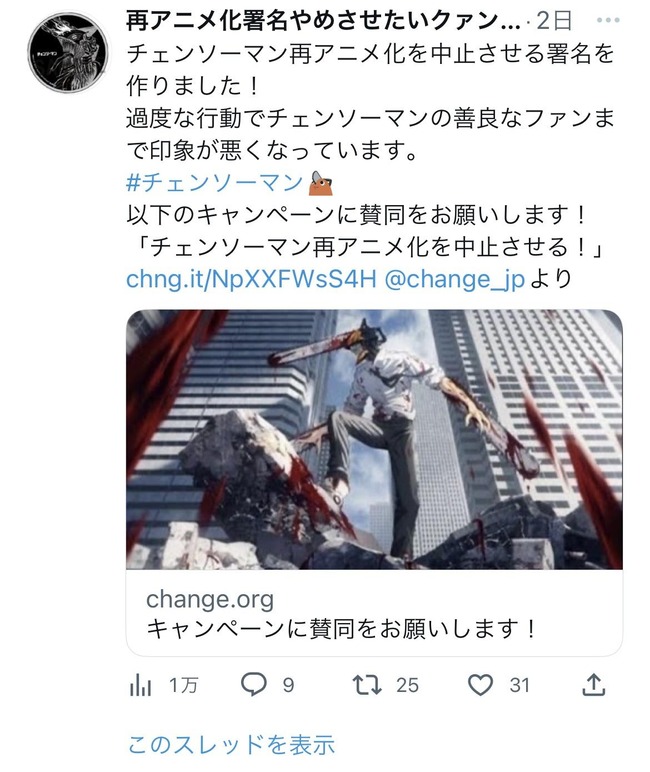
Task: Tap the 1万 view count
Action: coord(183,685)
